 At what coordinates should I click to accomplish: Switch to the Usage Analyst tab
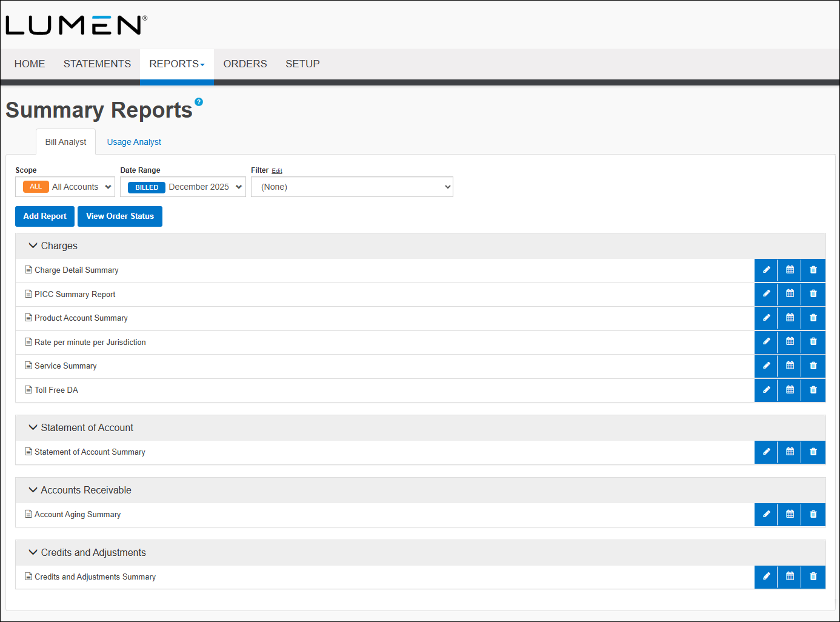[x=133, y=141]
